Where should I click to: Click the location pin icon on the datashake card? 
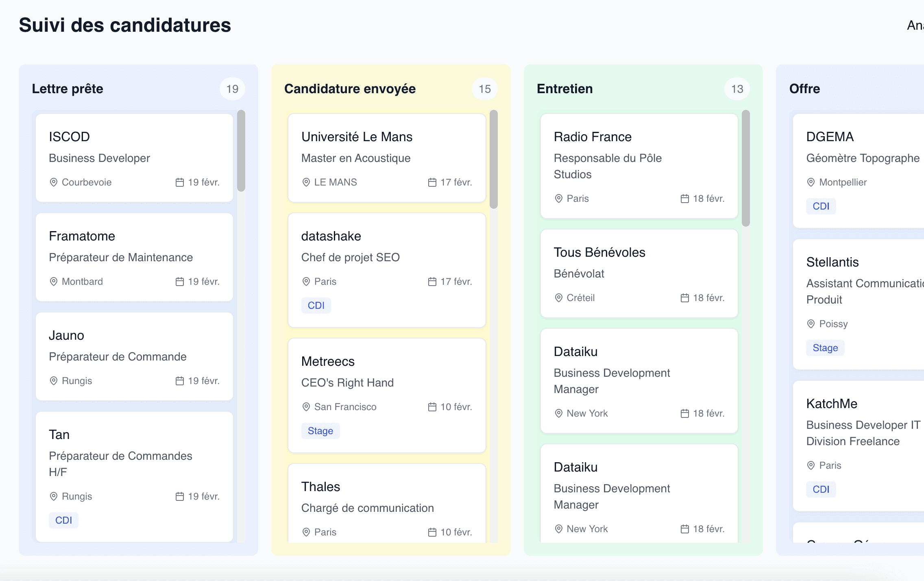(306, 282)
